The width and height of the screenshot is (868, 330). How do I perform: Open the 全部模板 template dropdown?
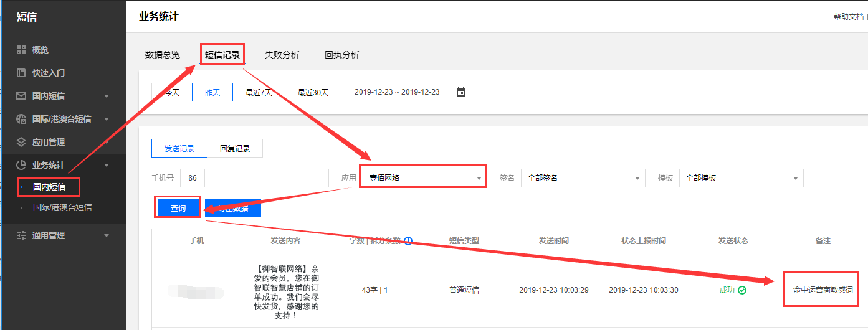[741, 178]
